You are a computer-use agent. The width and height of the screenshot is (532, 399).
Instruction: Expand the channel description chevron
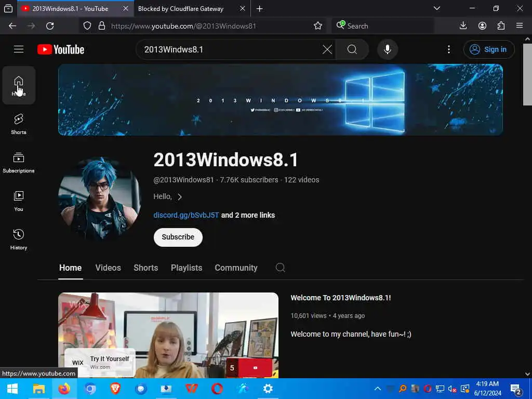pos(179,197)
